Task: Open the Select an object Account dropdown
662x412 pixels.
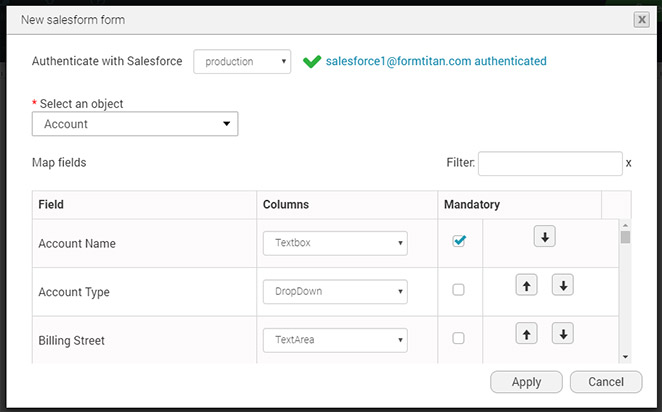Action: 135,124
